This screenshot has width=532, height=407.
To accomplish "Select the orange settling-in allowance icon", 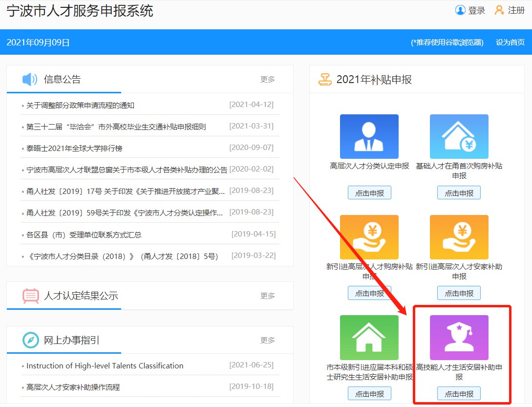I will click(459, 237).
